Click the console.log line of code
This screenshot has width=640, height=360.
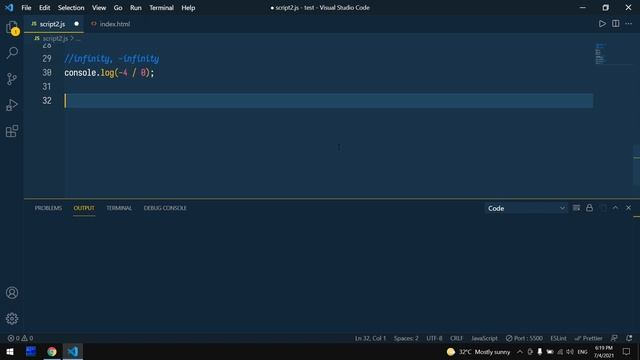(109, 73)
